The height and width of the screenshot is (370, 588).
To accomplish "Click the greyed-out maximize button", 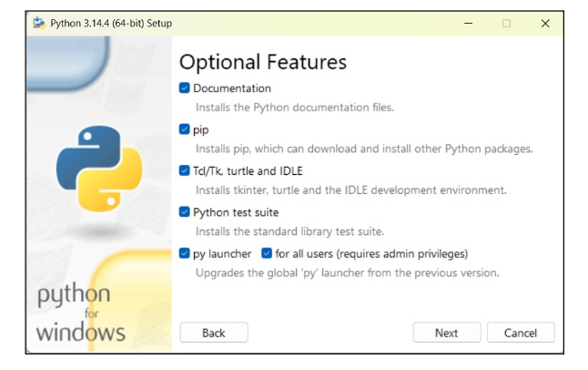I will 506,23.
